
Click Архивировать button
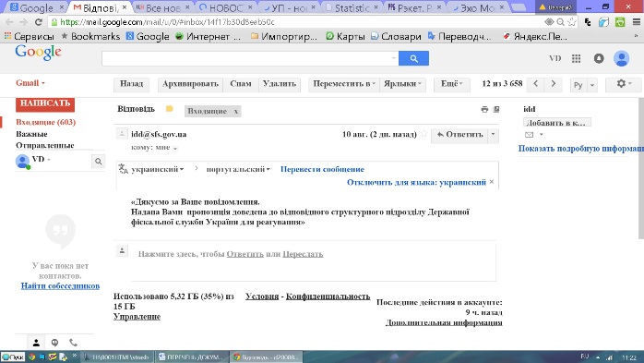190,84
